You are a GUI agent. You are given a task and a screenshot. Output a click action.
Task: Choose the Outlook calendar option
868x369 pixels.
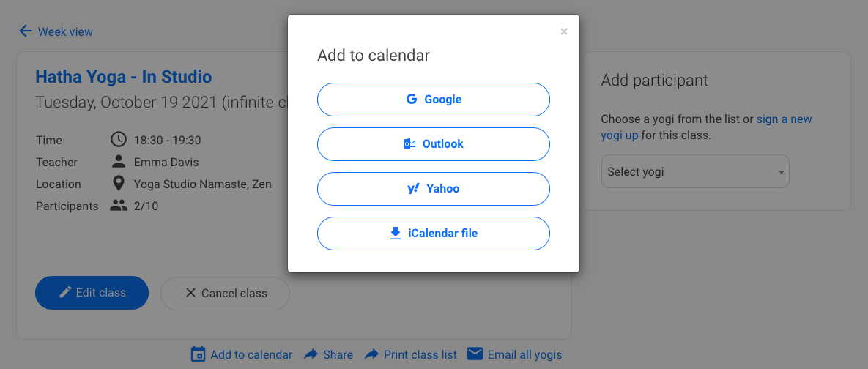click(x=434, y=144)
